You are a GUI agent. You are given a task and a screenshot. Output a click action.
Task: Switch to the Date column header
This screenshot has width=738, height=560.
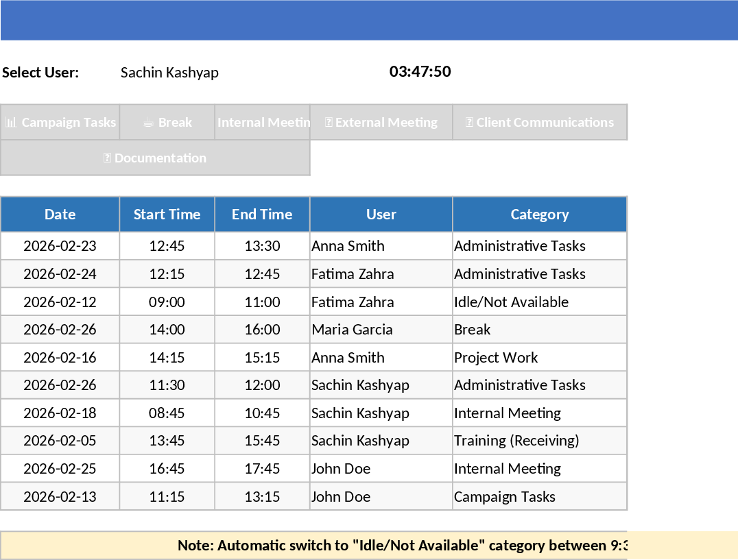[x=60, y=215]
